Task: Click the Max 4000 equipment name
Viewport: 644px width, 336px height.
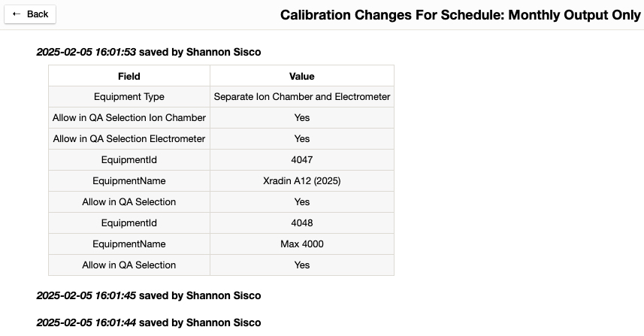Action: coord(301,244)
